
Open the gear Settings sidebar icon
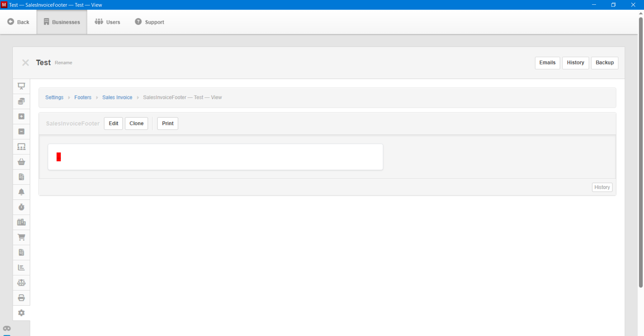[x=21, y=313]
